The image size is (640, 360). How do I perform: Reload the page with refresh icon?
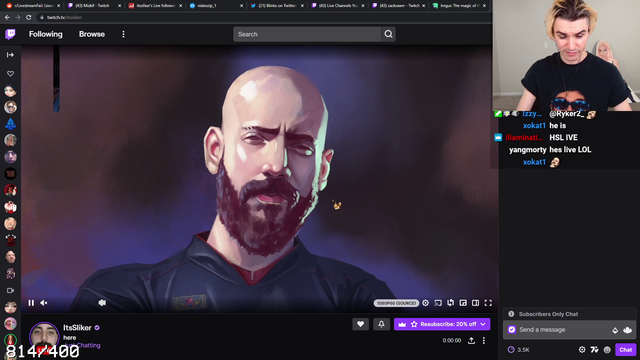tap(29, 18)
